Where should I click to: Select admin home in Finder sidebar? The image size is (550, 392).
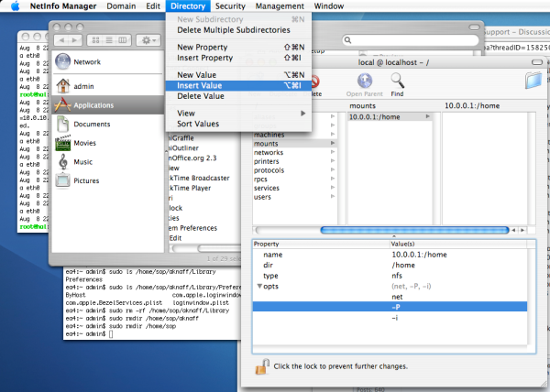[x=107, y=86]
